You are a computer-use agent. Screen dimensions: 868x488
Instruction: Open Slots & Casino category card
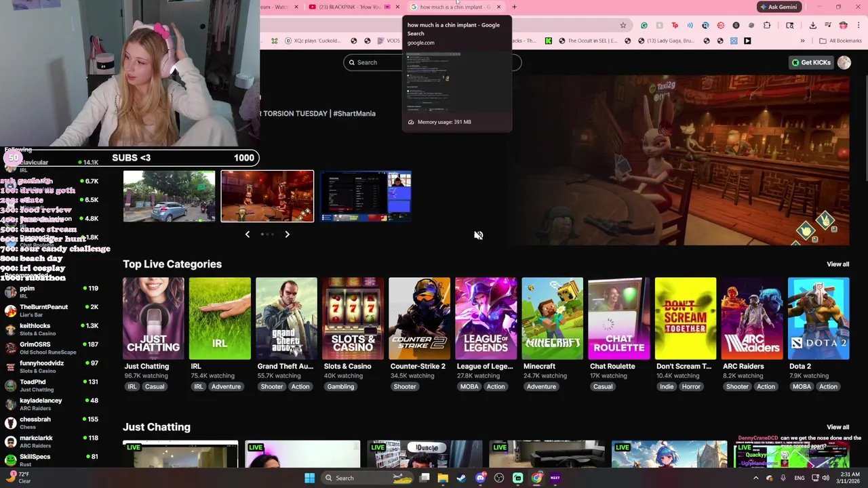[353, 319]
